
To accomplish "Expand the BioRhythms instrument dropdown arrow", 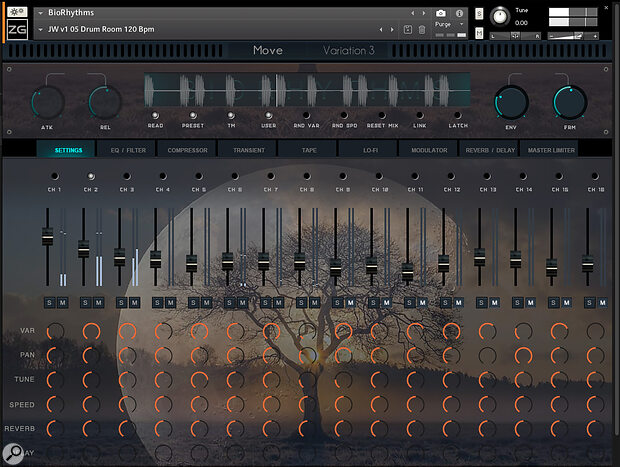I will click(x=40, y=13).
